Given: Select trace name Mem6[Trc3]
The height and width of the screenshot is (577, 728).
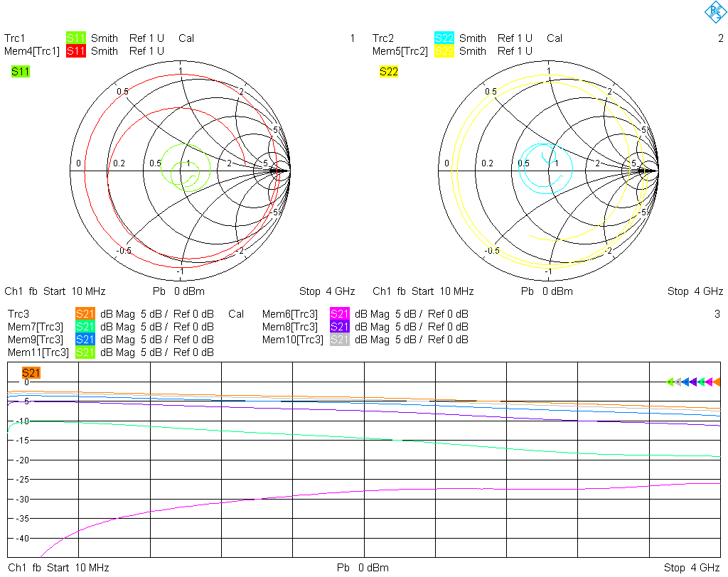Looking at the screenshot, I should [290, 314].
